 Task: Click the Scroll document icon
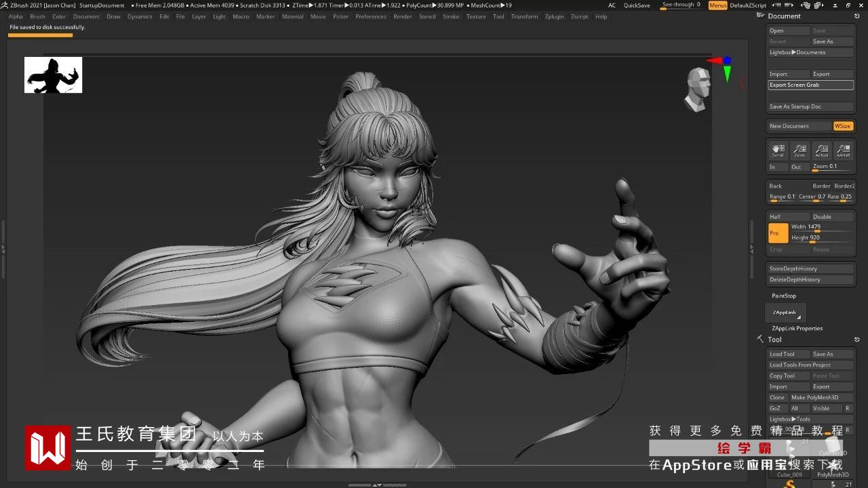(x=778, y=150)
